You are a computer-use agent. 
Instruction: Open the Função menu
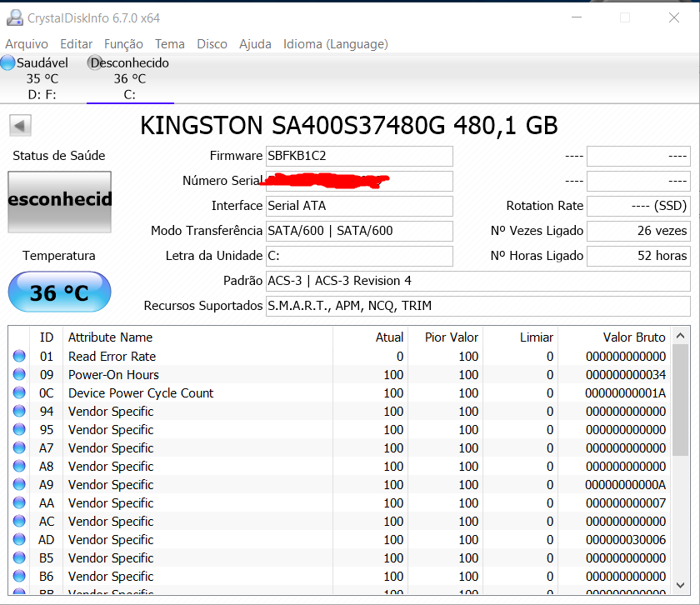pyautogui.click(x=123, y=44)
